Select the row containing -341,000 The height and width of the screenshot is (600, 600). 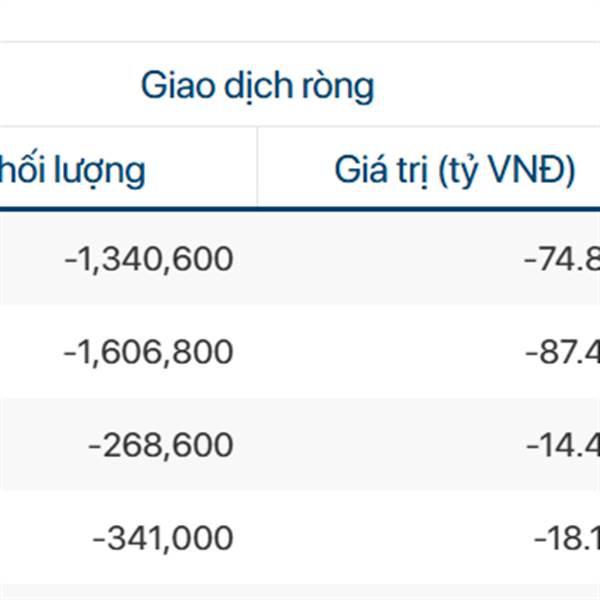(300, 538)
